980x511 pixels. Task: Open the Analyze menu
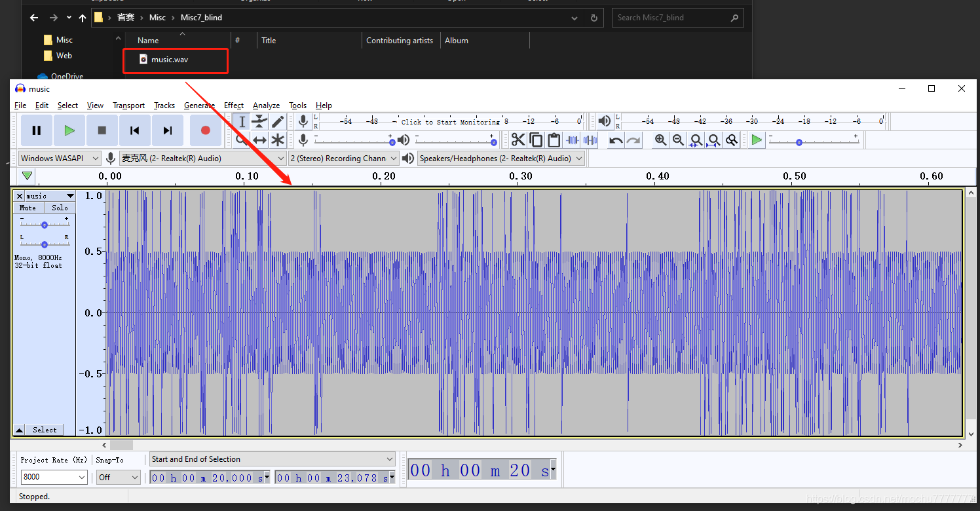[266, 105]
